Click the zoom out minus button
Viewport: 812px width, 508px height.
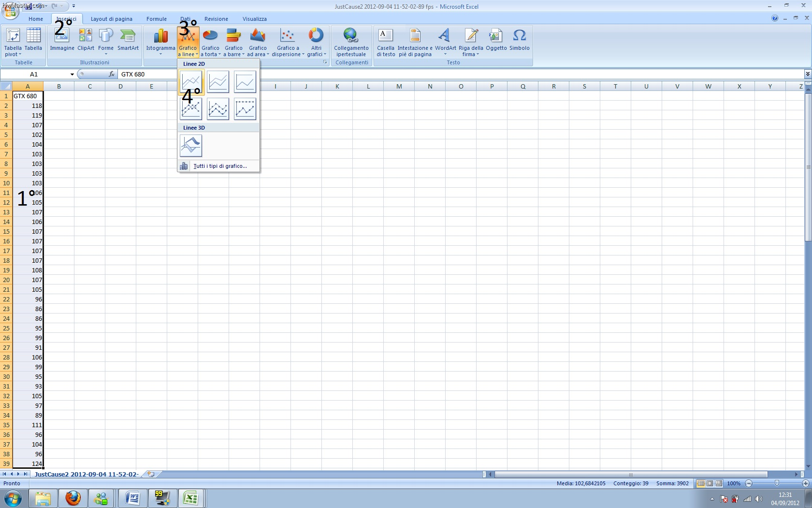pyautogui.click(x=749, y=483)
